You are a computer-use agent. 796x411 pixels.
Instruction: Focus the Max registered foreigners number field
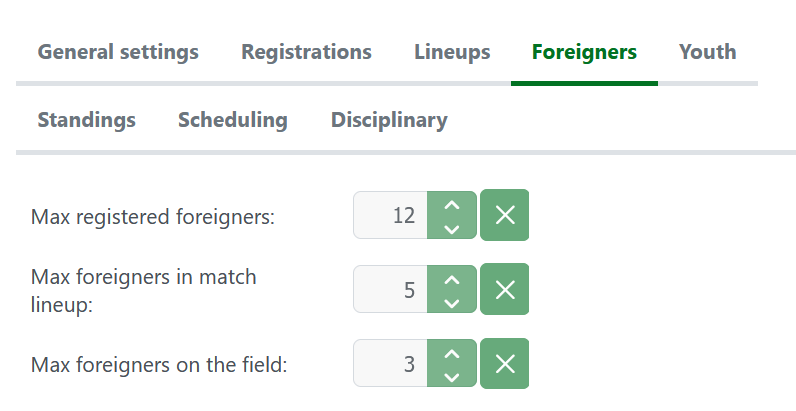pos(390,215)
